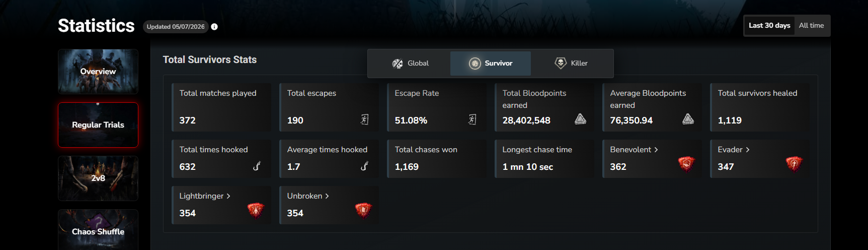Click the info icon next to Updated date
This screenshot has width=868, height=250.
click(x=214, y=27)
